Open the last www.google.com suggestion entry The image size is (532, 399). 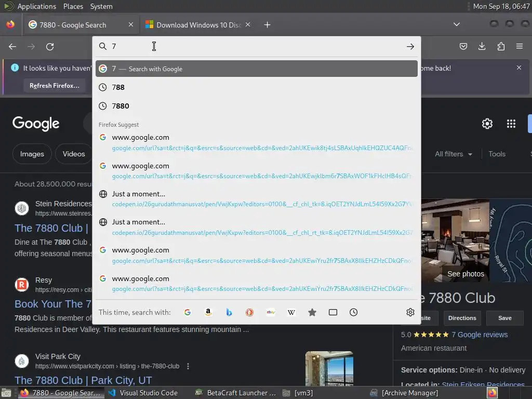coord(257,283)
